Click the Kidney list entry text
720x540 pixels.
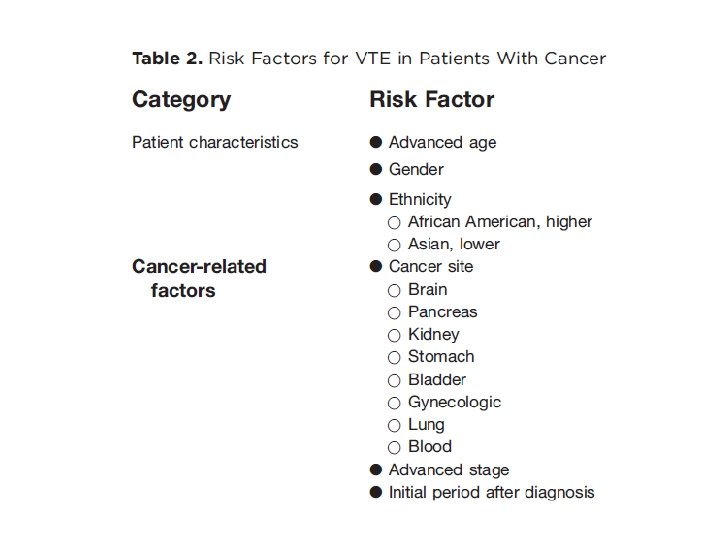coord(434,334)
